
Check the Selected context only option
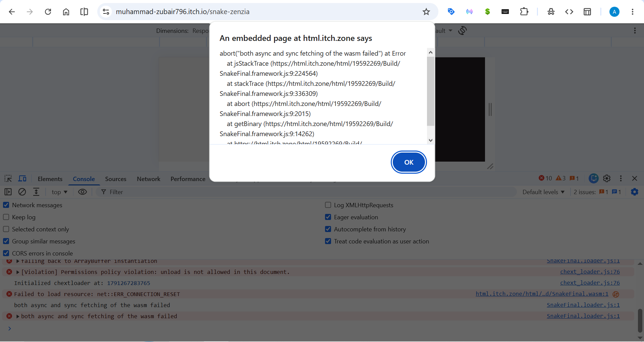(6, 229)
